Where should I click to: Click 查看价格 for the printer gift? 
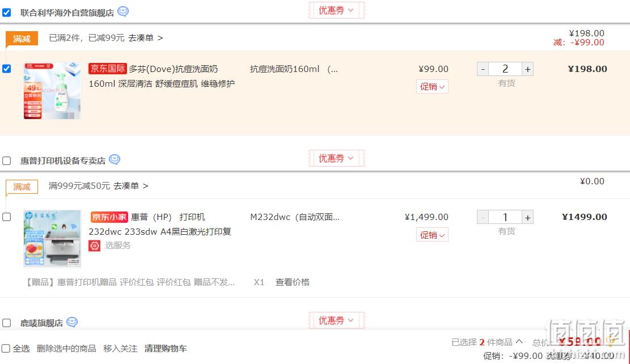tap(293, 282)
